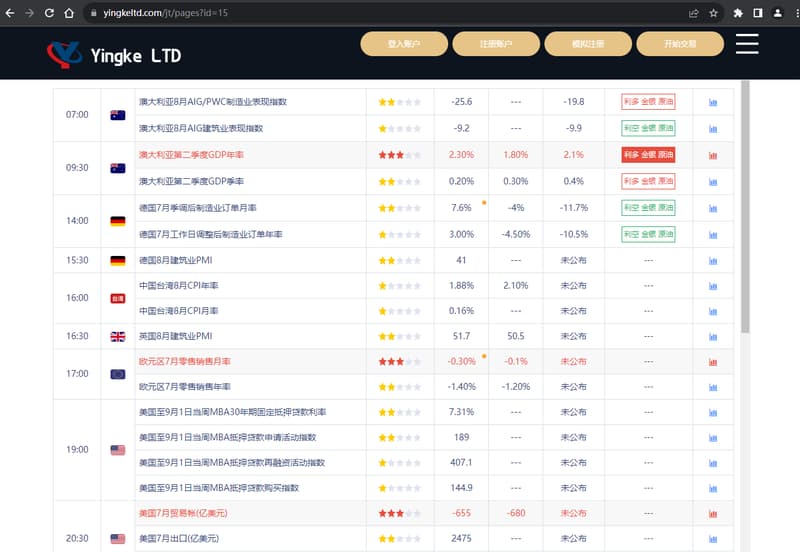
Task: Click Taiwan badge in 16:00 row
Action: pos(118,298)
